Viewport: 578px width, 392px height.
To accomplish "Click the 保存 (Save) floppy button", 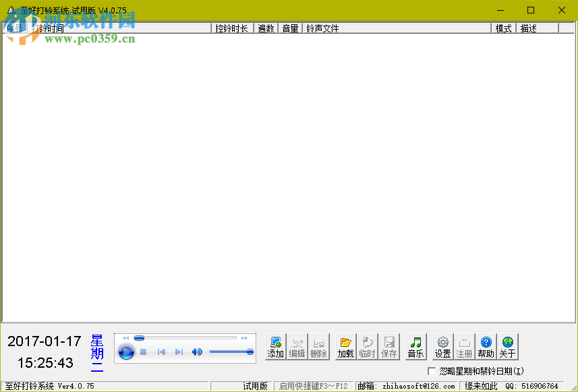I will (x=389, y=347).
